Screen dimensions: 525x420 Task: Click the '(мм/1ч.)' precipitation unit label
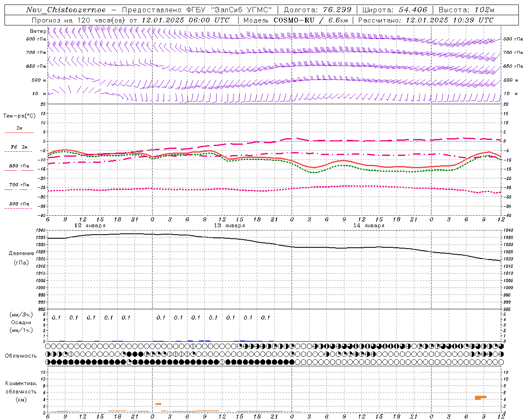pyautogui.click(x=21, y=330)
